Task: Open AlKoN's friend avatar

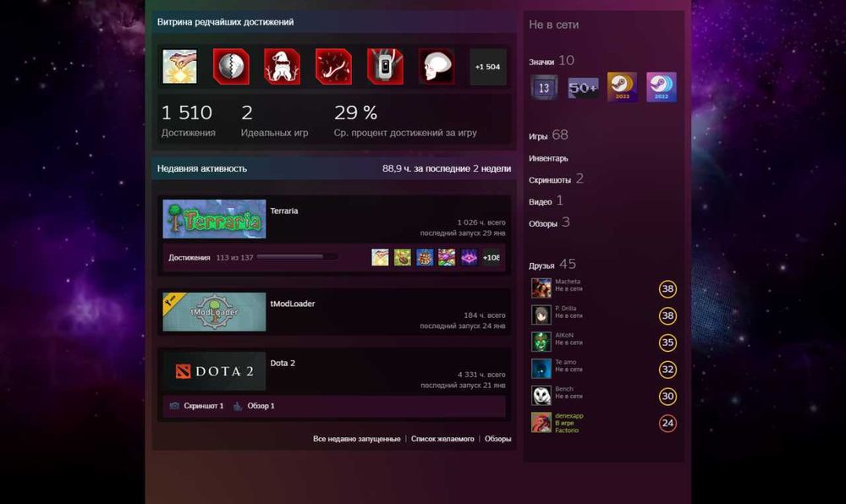Action: [541, 342]
